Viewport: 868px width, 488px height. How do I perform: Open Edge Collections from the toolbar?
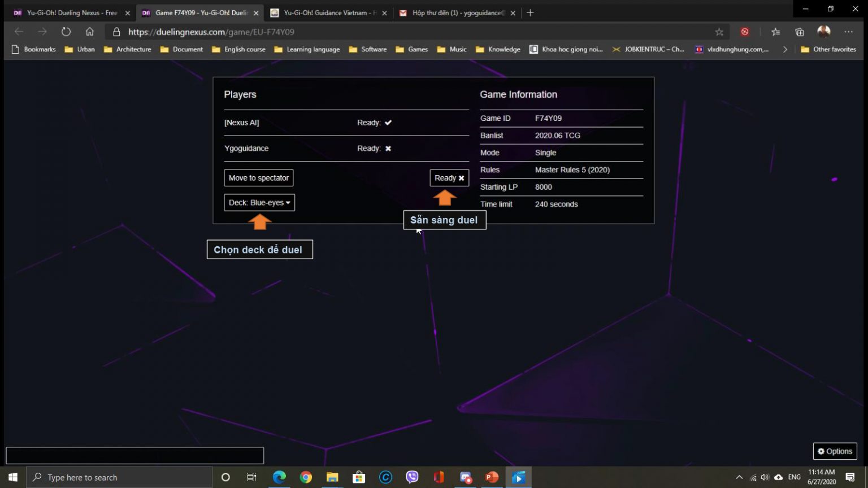click(x=799, y=32)
